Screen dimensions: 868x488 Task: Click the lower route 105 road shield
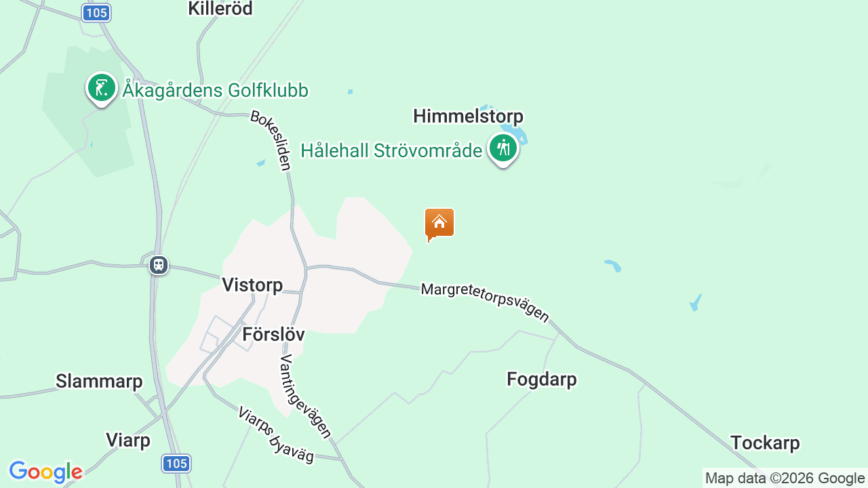(x=176, y=464)
